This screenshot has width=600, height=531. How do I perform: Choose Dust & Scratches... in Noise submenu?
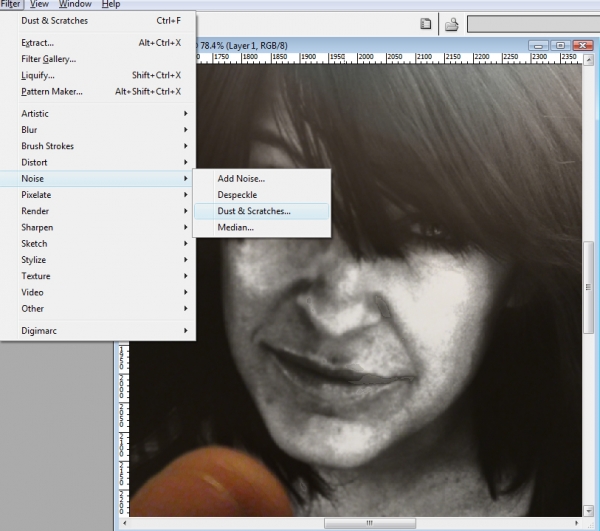(x=262, y=211)
